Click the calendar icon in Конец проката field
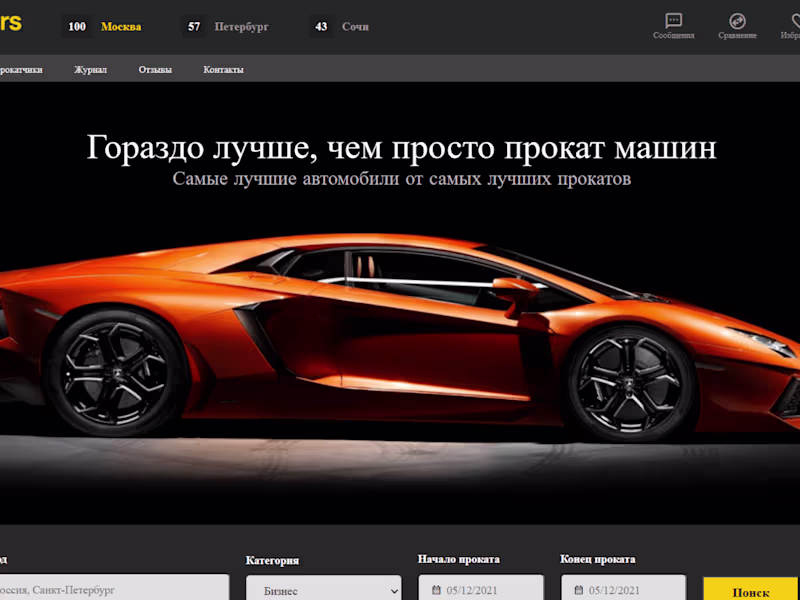Image resolution: width=800 pixels, height=600 pixels. tap(580, 590)
